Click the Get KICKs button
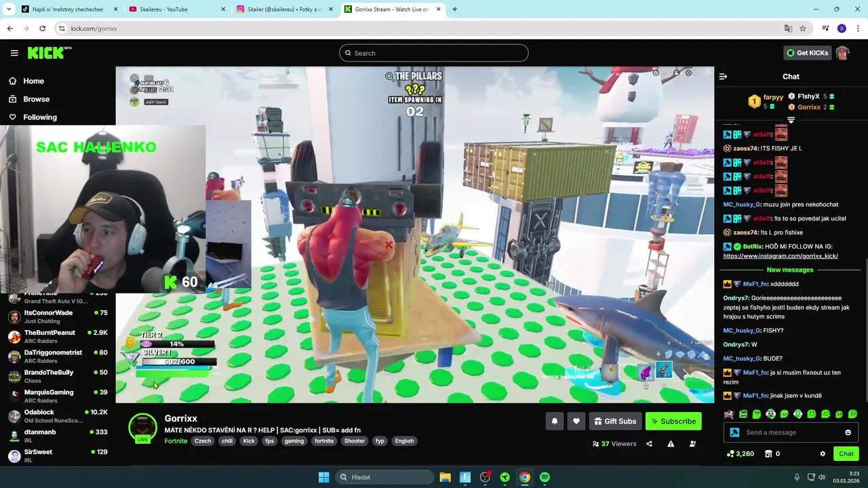The width and height of the screenshot is (868, 488). click(x=807, y=53)
